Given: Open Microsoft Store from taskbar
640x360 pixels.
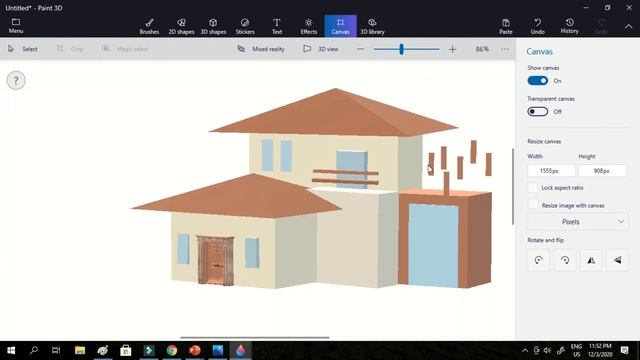Looking at the screenshot, I should [x=126, y=350].
